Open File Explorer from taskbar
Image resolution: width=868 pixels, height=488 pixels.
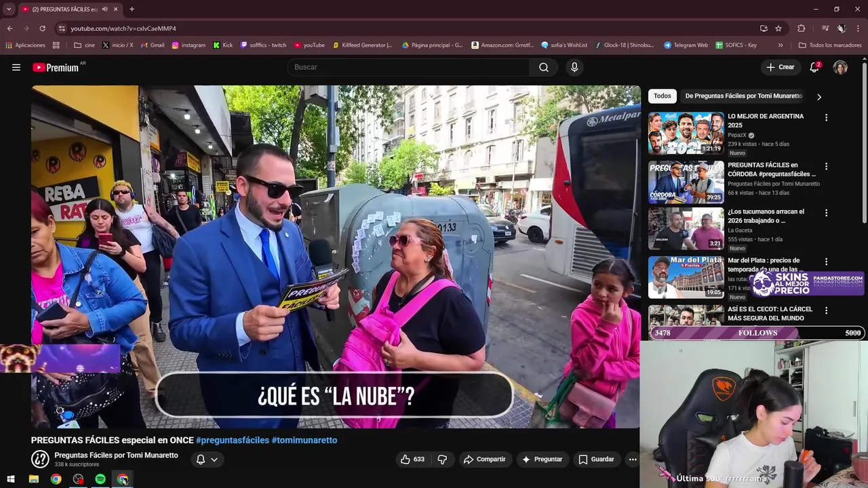coord(34,479)
